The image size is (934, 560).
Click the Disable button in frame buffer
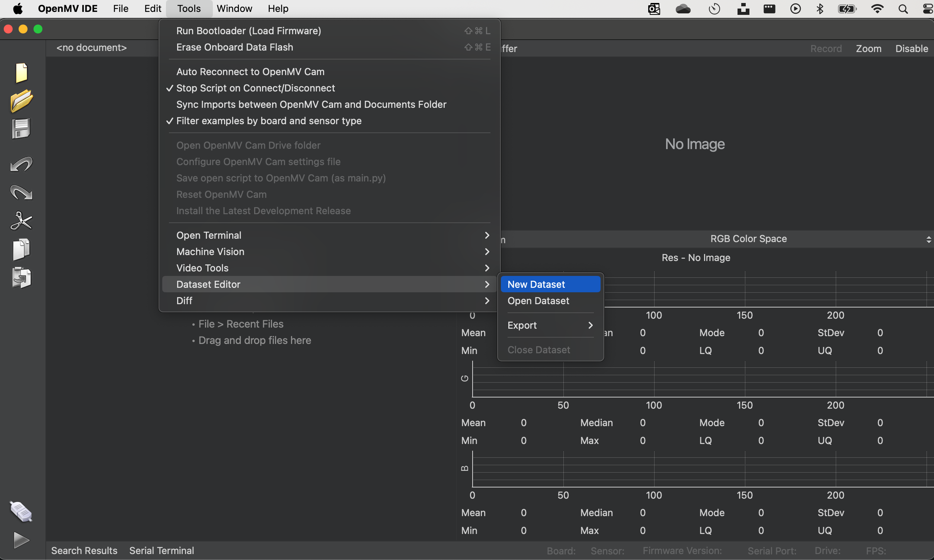[x=911, y=49]
